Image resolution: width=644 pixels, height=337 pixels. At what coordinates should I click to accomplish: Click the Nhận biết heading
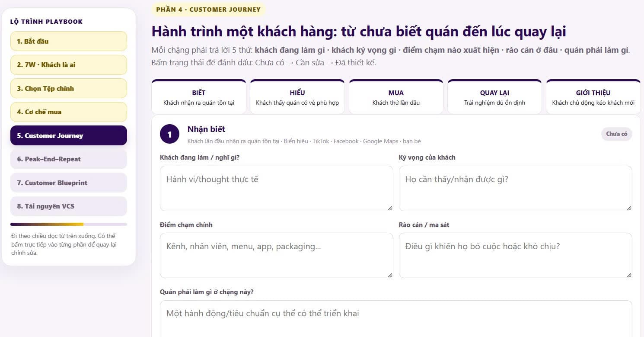(x=206, y=129)
